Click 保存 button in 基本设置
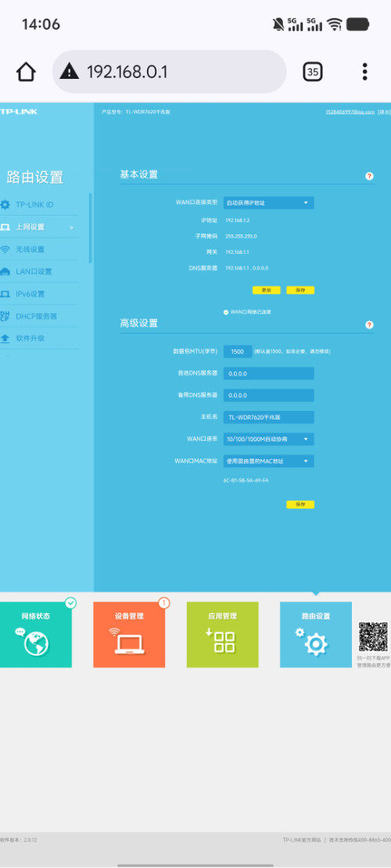The image size is (391, 868). pos(300,290)
